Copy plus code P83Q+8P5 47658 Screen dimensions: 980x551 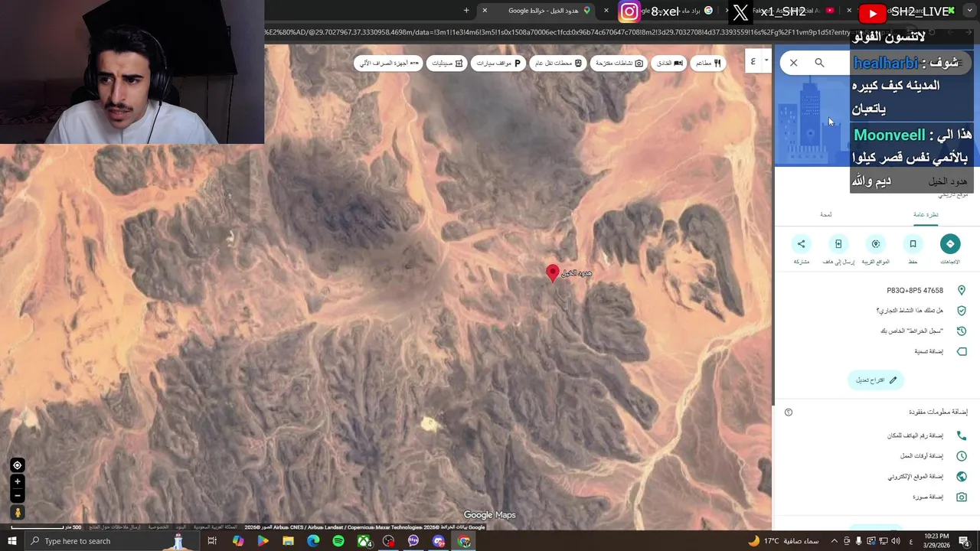(915, 291)
